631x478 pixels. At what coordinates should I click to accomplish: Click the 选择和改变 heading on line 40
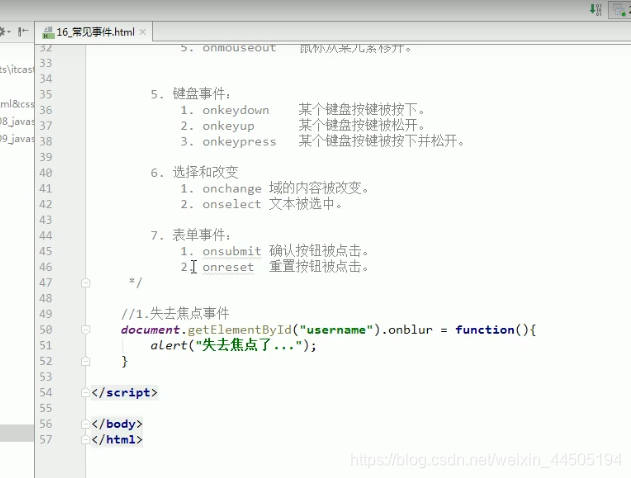205,172
